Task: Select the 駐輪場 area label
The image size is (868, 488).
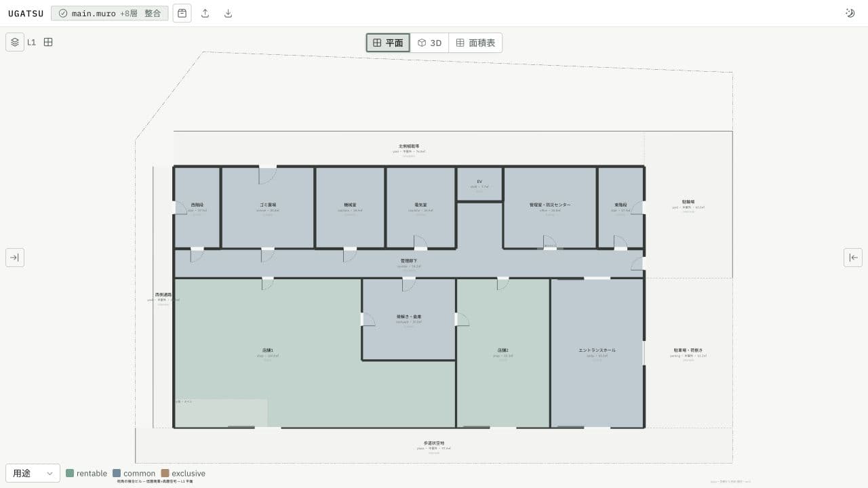Action: (x=688, y=202)
